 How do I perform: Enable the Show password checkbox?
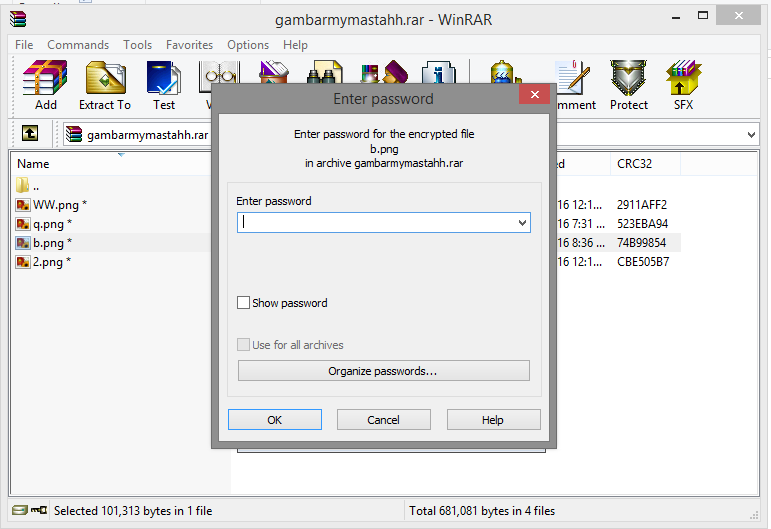tap(243, 302)
